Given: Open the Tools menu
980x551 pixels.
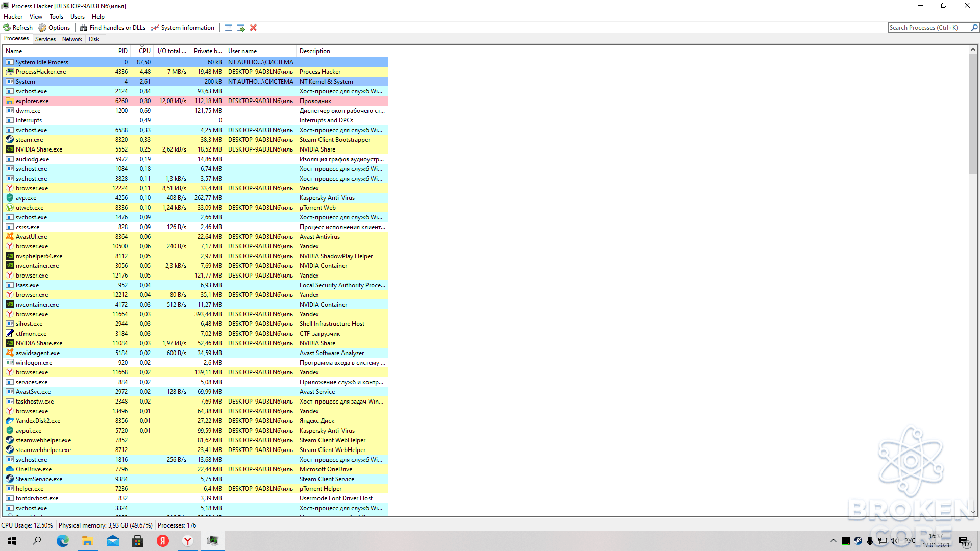Looking at the screenshot, I should (x=56, y=17).
